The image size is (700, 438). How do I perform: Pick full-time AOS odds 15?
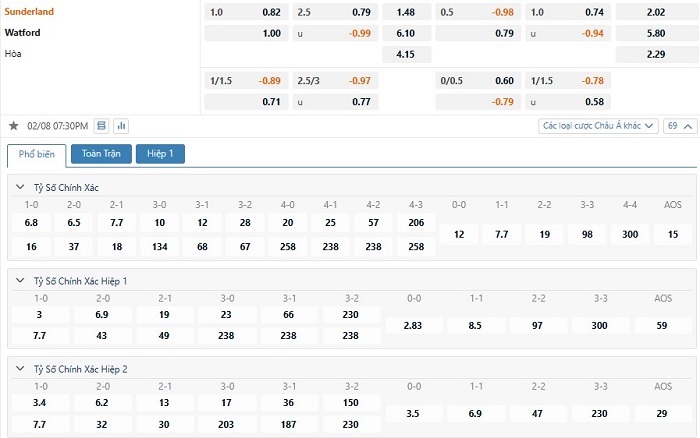pyautogui.click(x=673, y=234)
